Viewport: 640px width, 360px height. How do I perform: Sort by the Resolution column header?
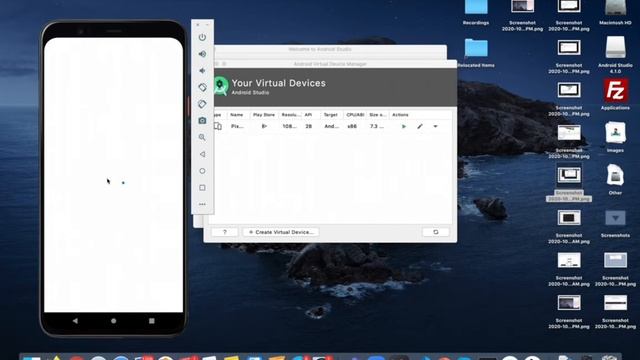point(290,115)
